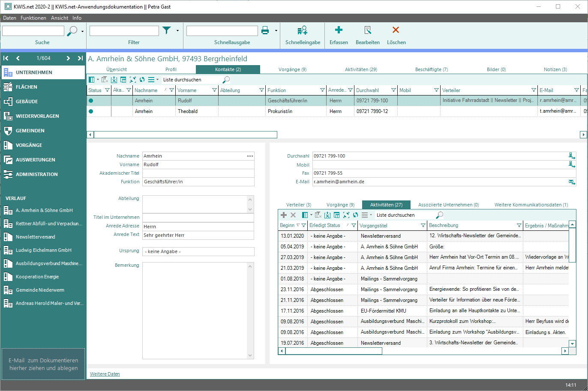Image resolution: width=588 pixels, height=391 pixels.
Task: Go to next record arrow
Action: pyautogui.click(x=68, y=58)
